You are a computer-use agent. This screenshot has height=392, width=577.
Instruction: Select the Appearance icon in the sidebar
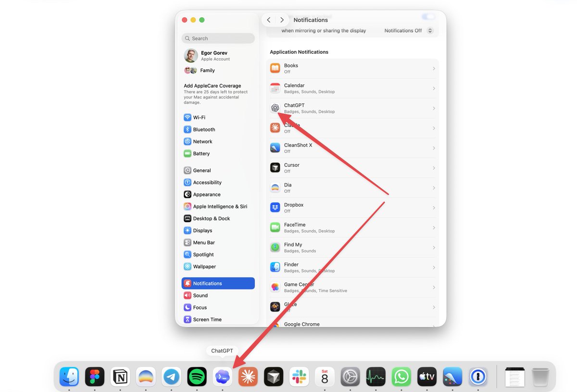pyautogui.click(x=188, y=194)
